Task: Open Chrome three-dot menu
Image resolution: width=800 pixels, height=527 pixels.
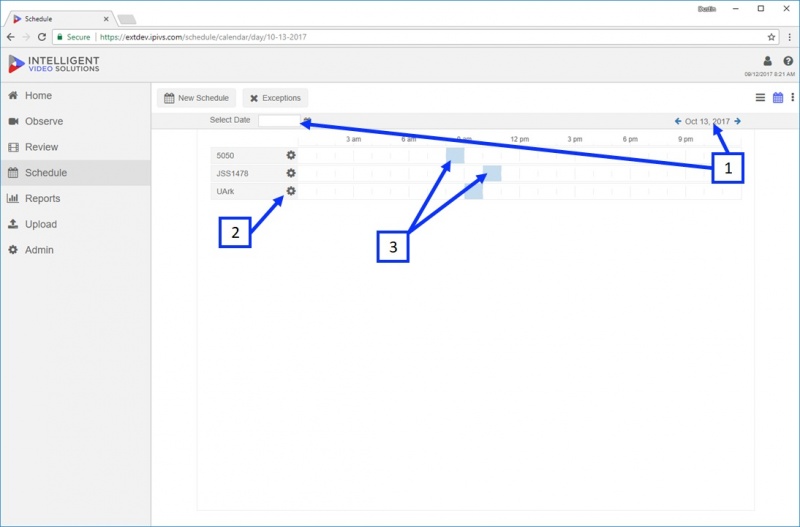Action: point(789,37)
